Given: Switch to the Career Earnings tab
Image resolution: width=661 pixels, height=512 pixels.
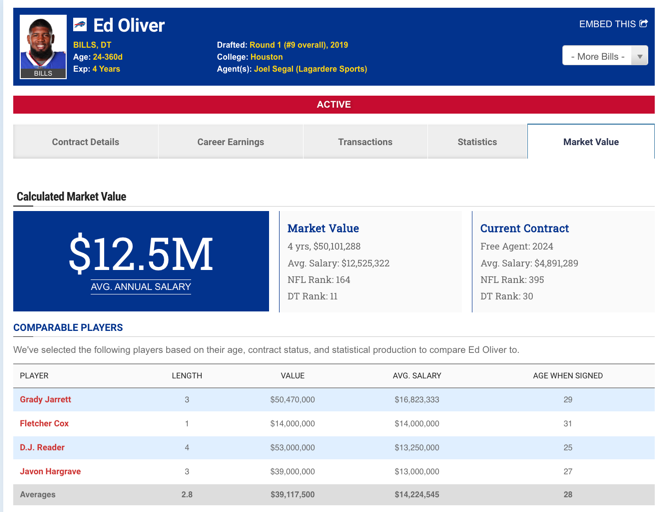Looking at the screenshot, I should point(231,142).
